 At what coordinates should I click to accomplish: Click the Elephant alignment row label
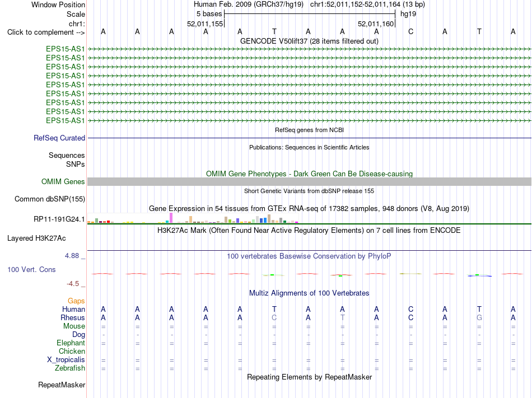71,343
